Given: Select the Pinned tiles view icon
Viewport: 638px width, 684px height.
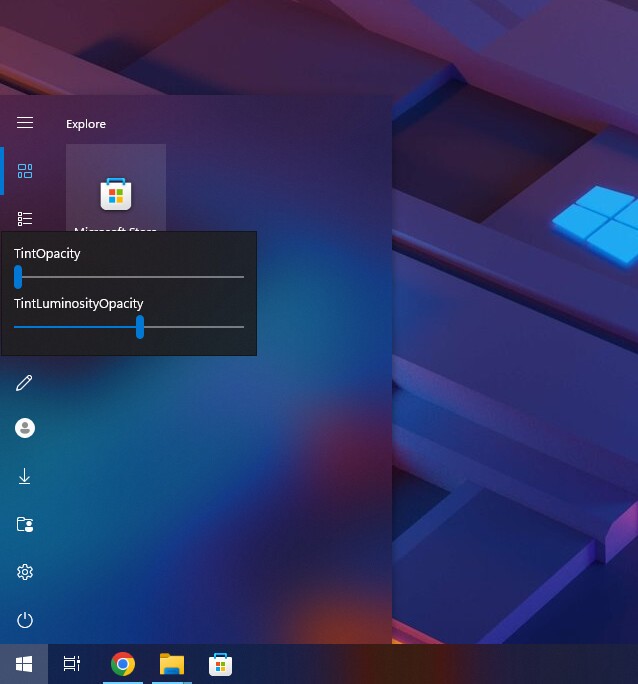Looking at the screenshot, I should pyautogui.click(x=25, y=171).
